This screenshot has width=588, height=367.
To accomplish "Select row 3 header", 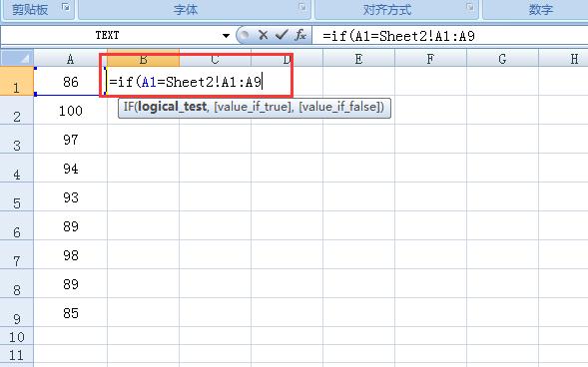I will click(17, 139).
